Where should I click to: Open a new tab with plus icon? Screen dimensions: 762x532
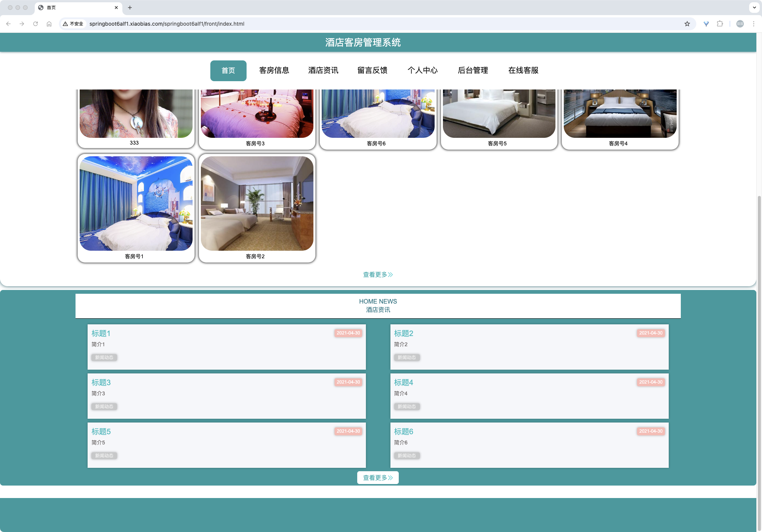pyautogui.click(x=130, y=8)
